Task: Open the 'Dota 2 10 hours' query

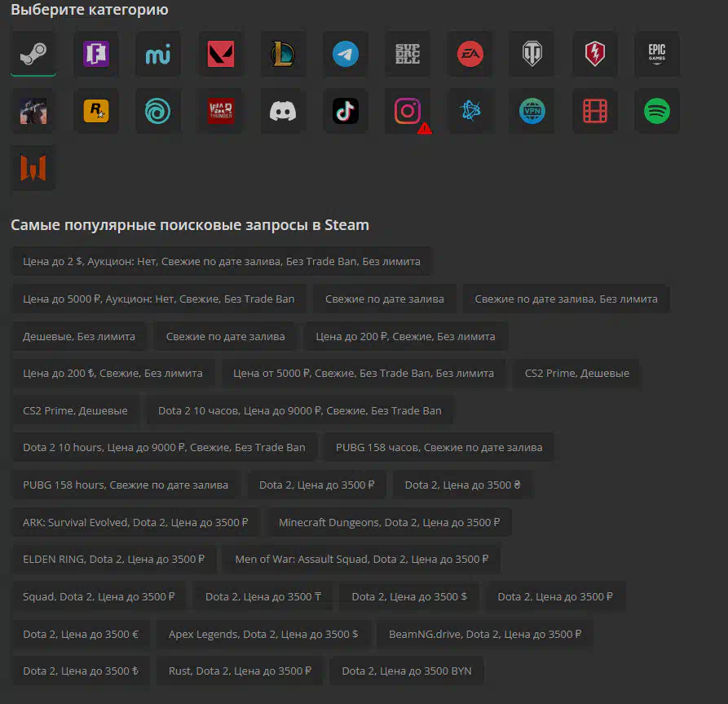Action: [x=164, y=448]
